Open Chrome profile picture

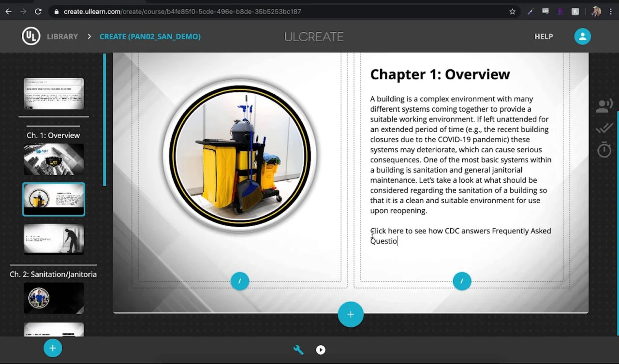596,12
